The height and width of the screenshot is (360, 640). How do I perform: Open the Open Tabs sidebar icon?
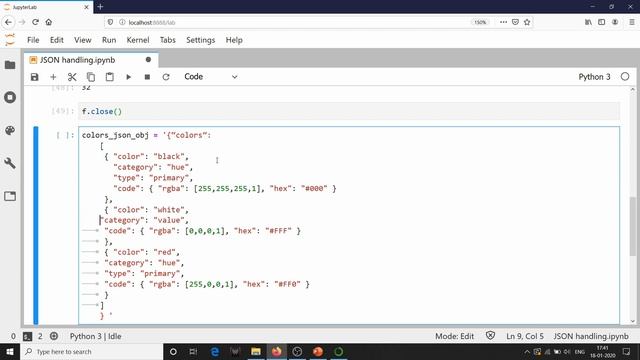coord(10,196)
